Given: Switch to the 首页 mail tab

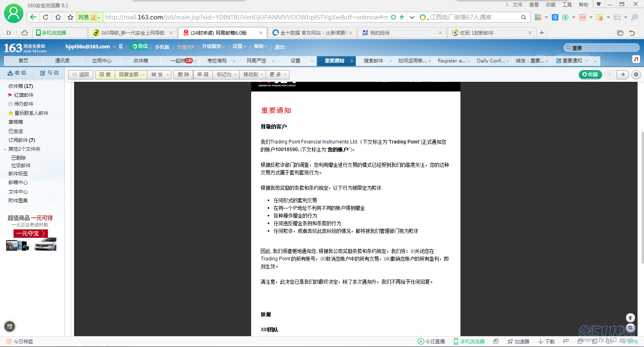Looking at the screenshot, I should click(x=23, y=61).
